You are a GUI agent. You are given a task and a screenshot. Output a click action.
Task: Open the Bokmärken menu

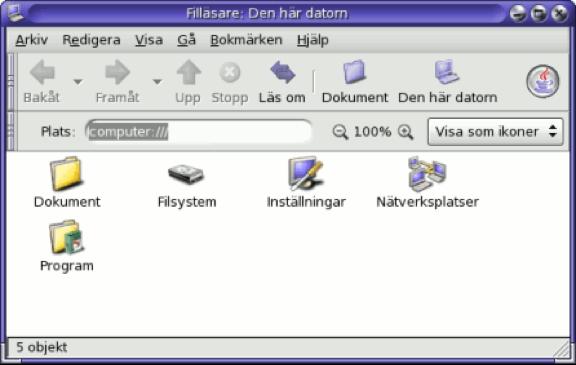click(x=246, y=40)
